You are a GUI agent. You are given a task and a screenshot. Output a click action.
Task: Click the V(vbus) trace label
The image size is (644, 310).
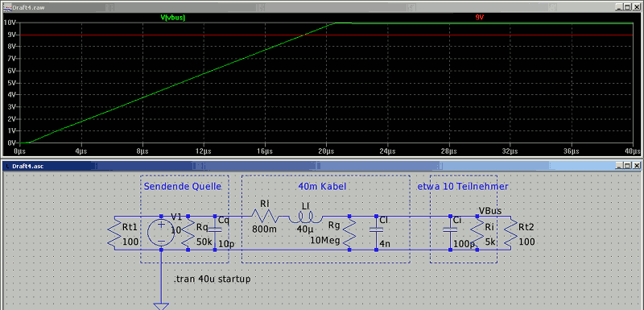point(172,18)
